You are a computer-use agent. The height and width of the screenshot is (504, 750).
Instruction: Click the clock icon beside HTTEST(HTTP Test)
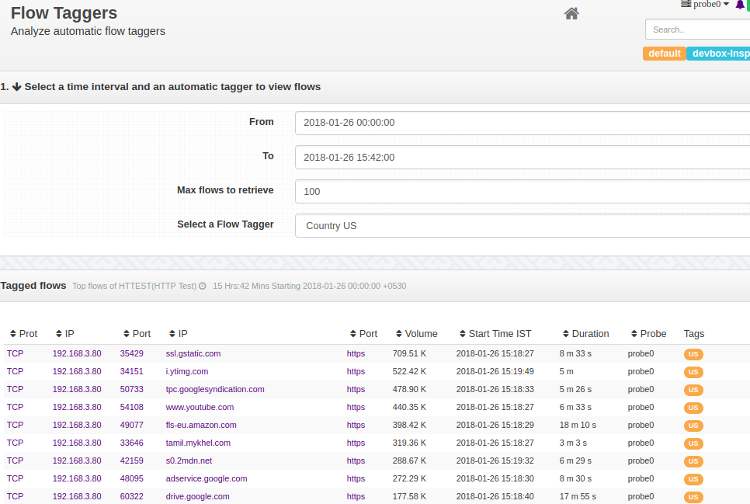pos(202,286)
